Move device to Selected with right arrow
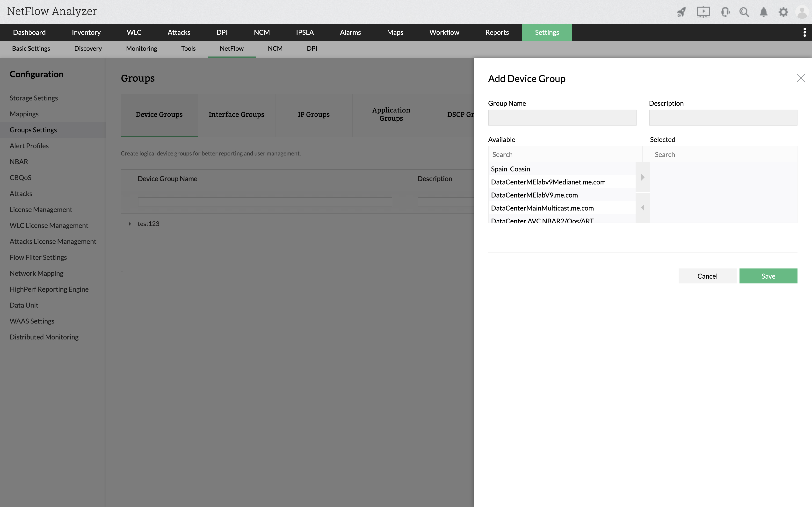 coord(643,177)
